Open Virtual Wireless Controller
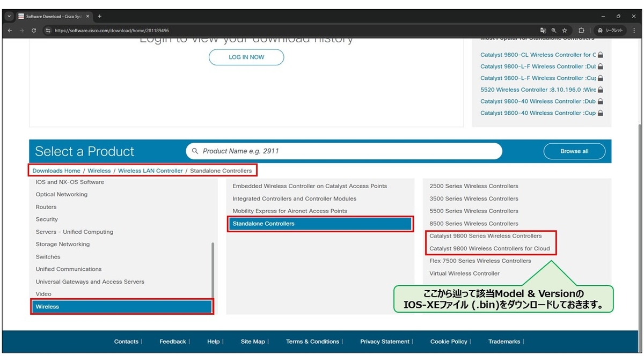 tap(464, 274)
